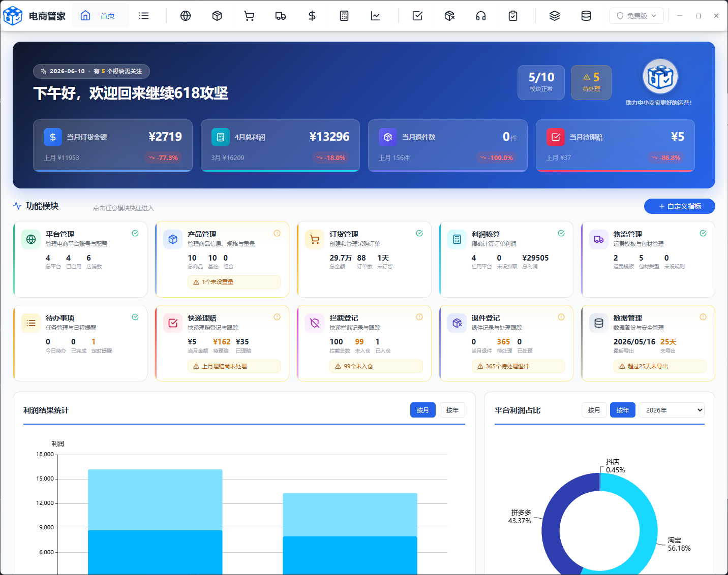The image size is (728, 575).
Task: Open the dollar sign profit toolbar icon
Action: [312, 16]
